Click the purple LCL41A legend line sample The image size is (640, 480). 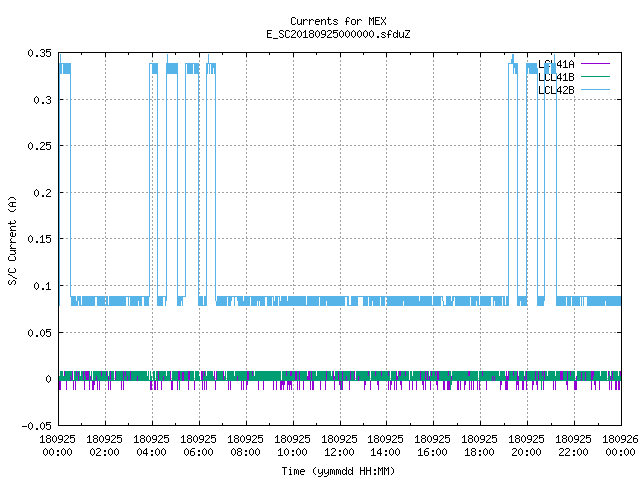[595, 64]
